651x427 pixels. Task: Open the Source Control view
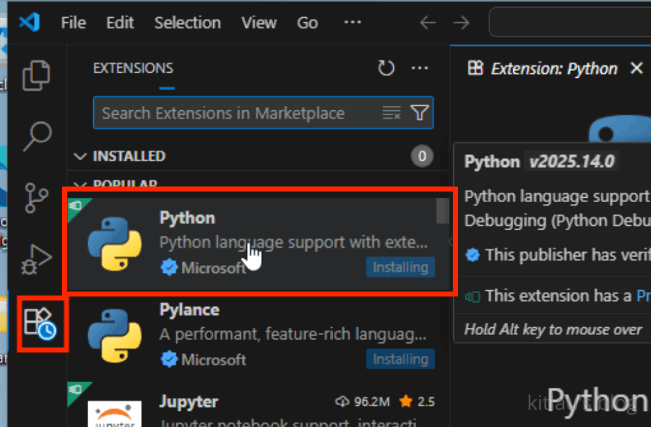click(x=37, y=197)
